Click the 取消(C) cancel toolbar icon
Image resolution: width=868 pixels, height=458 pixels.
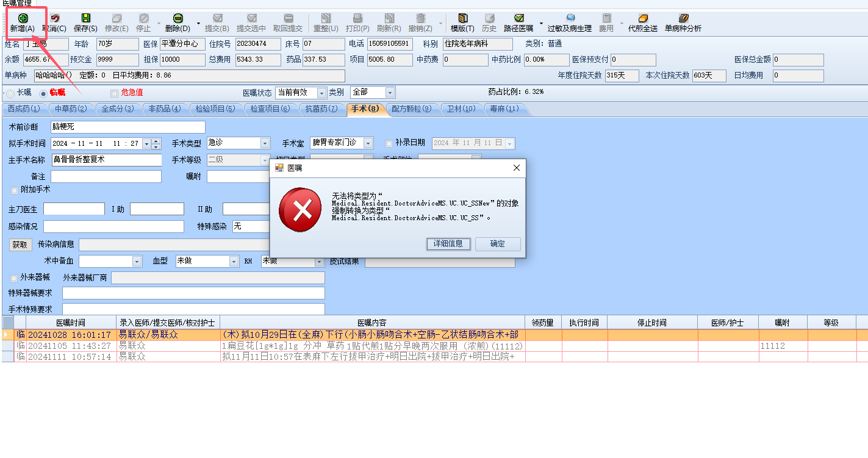[54, 18]
